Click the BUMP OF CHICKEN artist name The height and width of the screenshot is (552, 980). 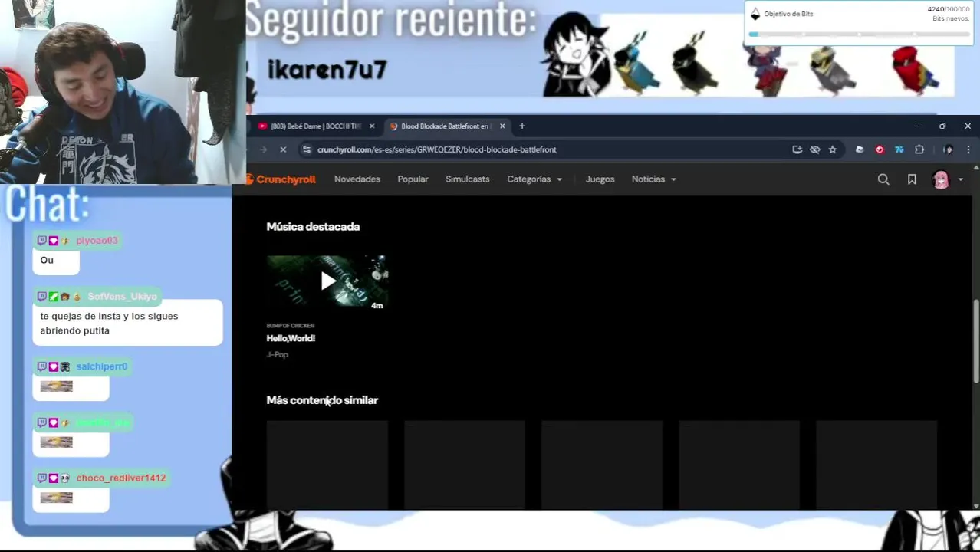pos(290,326)
